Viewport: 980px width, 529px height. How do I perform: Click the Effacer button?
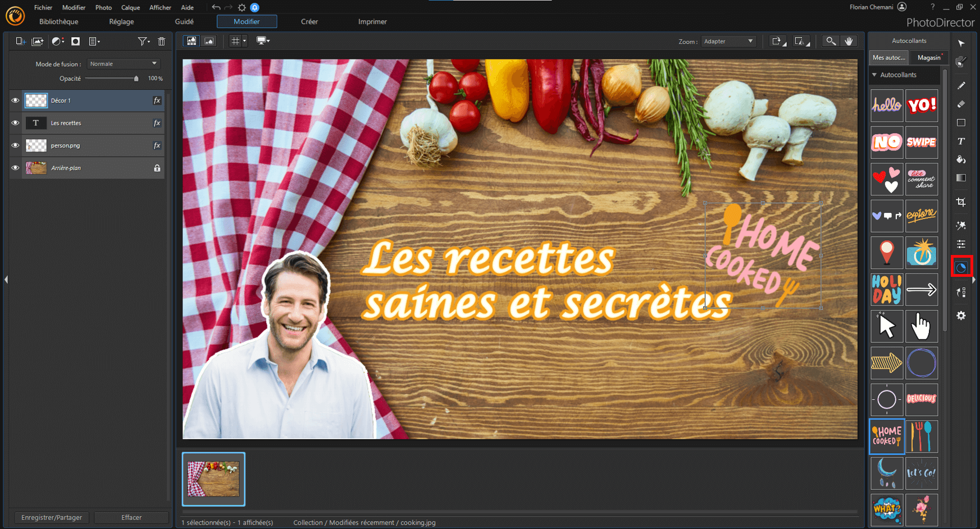pos(131,517)
